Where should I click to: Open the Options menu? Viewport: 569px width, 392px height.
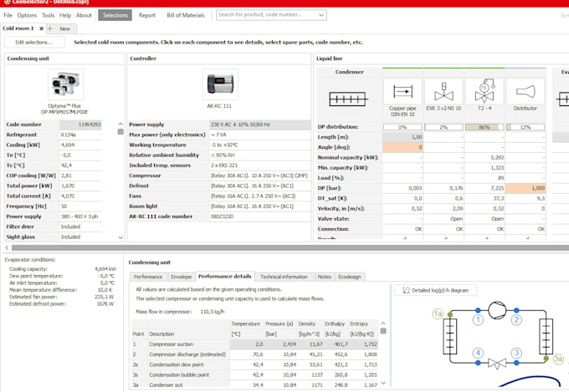pyautogui.click(x=27, y=15)
